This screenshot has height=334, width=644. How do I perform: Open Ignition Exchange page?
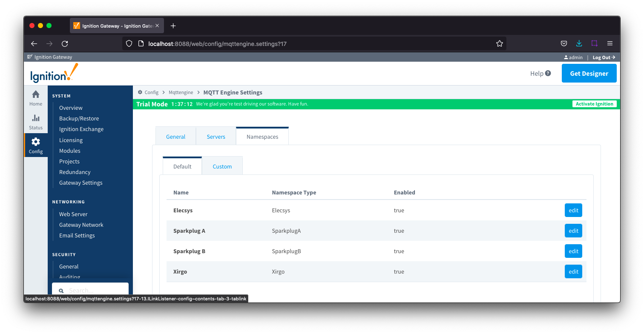coord(81,129)
